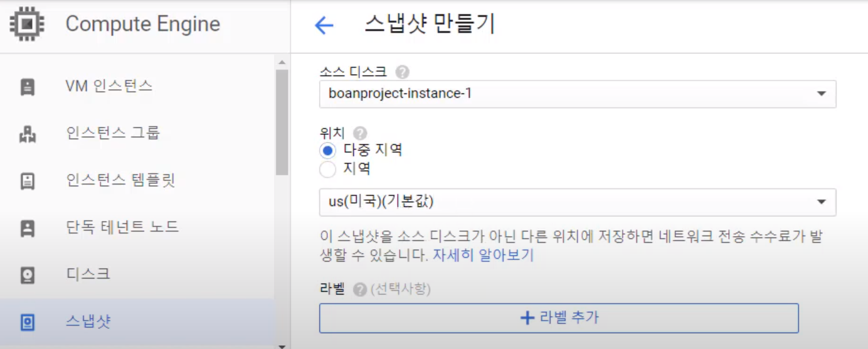Click the 스냅샷 sidebar icon
The width and height of the screenshot is (868, 349).
pyautogui.click(x=28, y=323)
